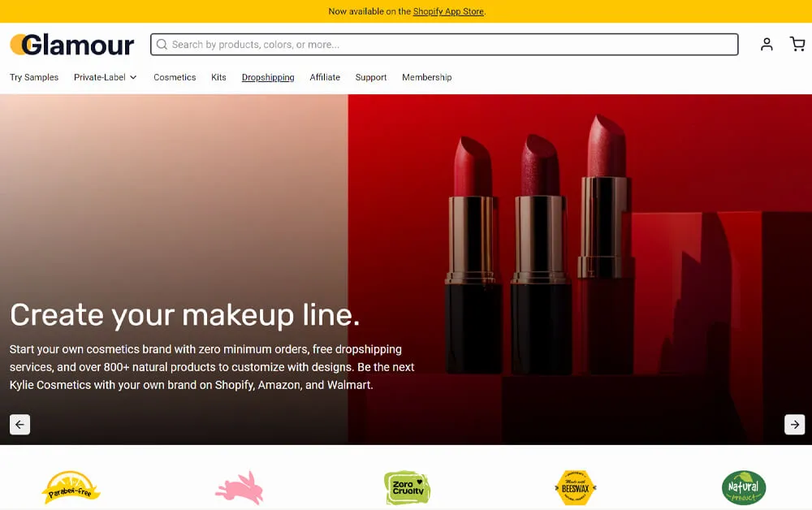Viewport: 812px width, 510px height.
Task: Visit the Membership page
Action: tap(426, 77)
